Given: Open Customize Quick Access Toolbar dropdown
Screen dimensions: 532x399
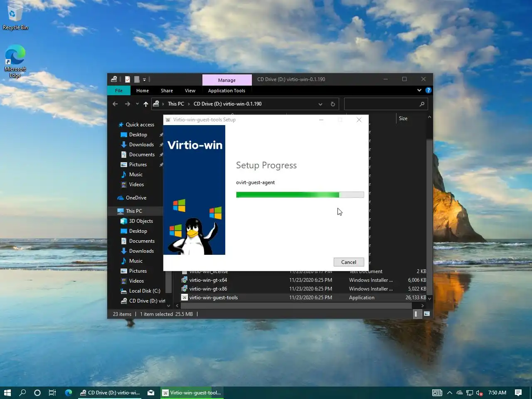Looking at the screenshot, I should (x=145, y=79).
